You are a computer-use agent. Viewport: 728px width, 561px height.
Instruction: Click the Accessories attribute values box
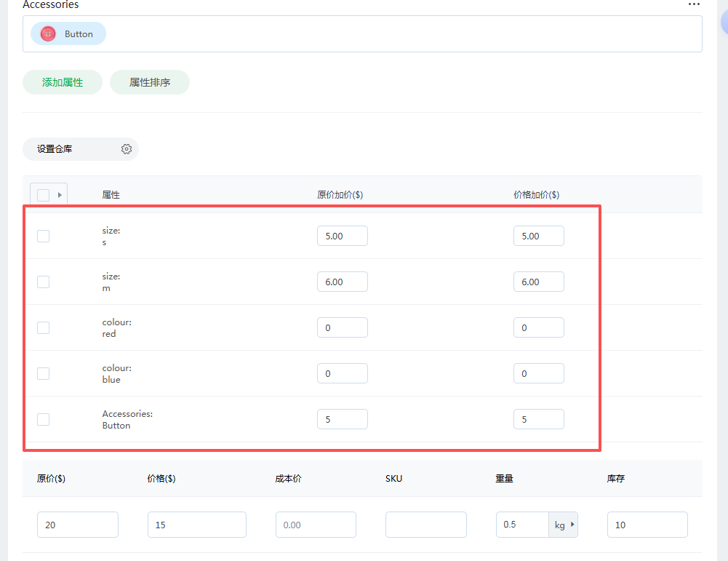click(400, 34)
